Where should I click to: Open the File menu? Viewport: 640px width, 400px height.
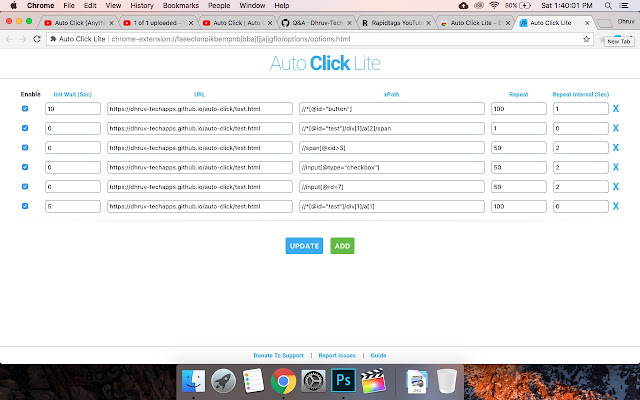[69, 6]
